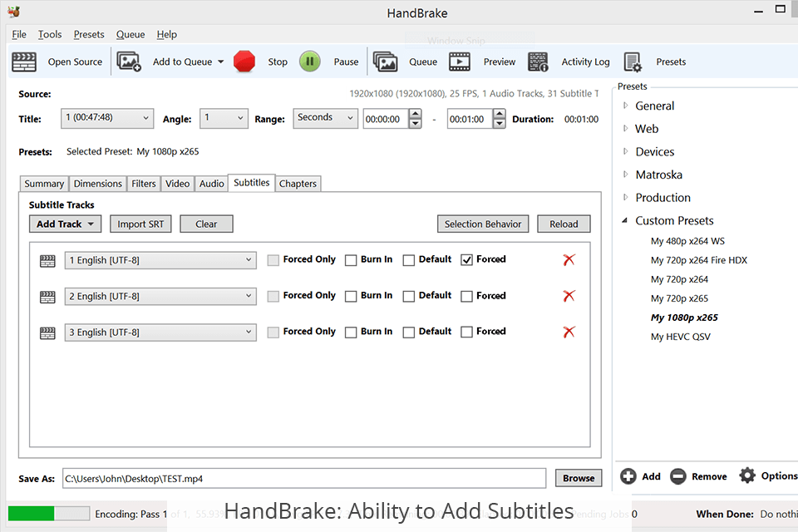Switch to the Chapters tab
The image size is (798, 532).
[x=298, y=183]
